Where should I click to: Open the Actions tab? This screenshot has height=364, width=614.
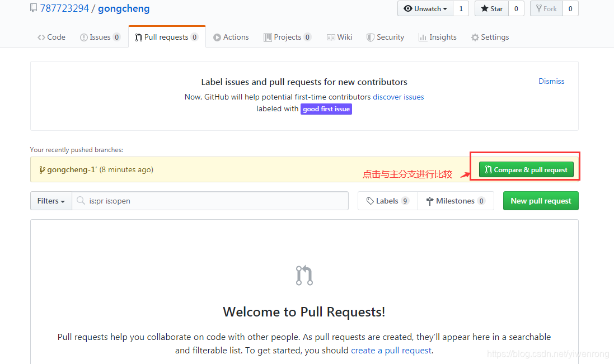(231, 37)
